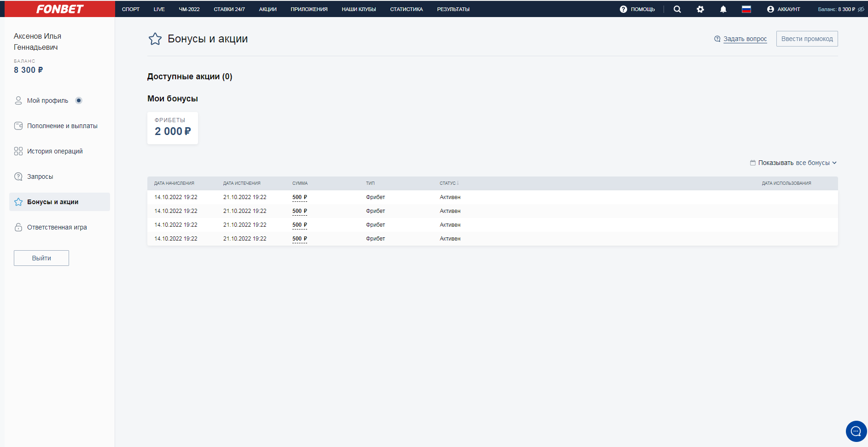Click the account avatar icon in header
This screenshot has height=447, width=868.
770,9
